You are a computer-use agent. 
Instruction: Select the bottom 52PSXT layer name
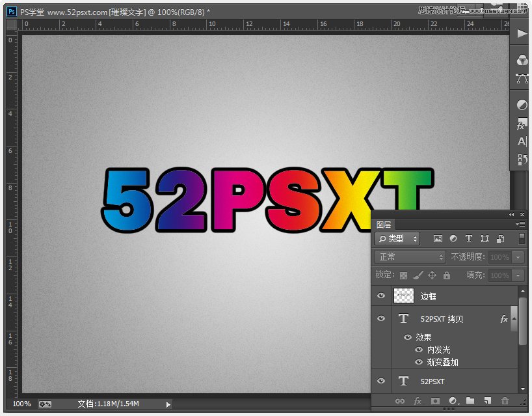[432, 381]
